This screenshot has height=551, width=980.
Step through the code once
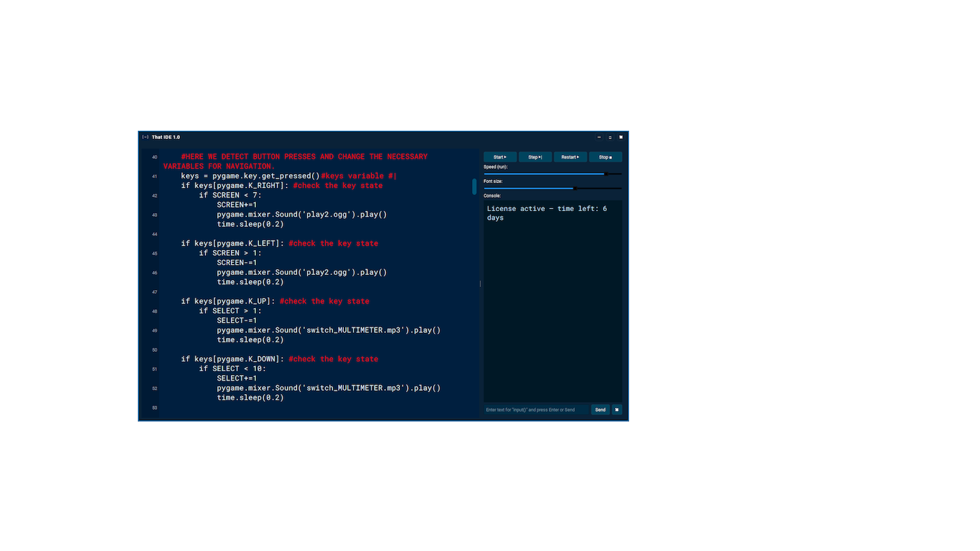pos(535,157)
